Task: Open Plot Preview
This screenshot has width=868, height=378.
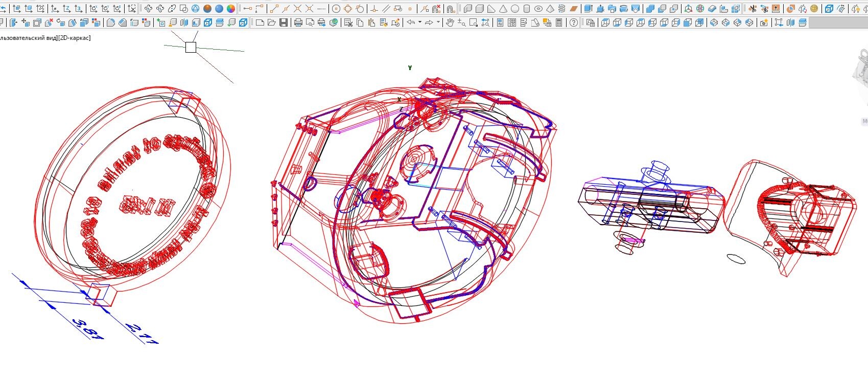Action: (310, 23)
